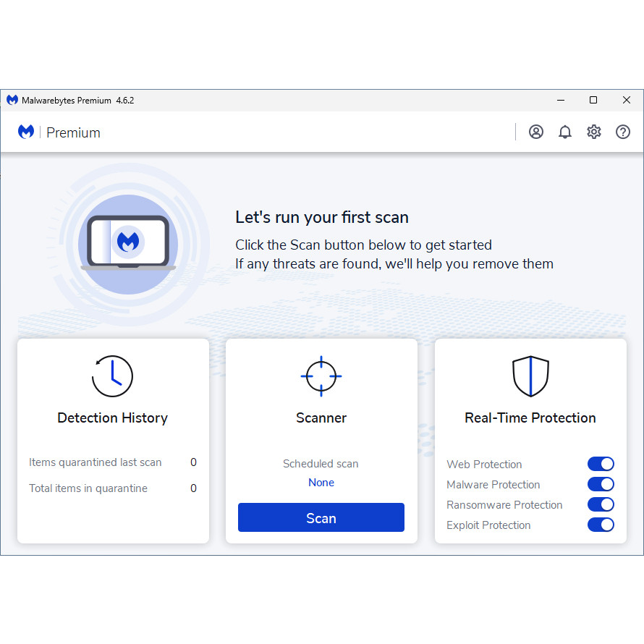Toggle Web Protection switch
This screenshot has width=644, height=644.
point(601,464)
